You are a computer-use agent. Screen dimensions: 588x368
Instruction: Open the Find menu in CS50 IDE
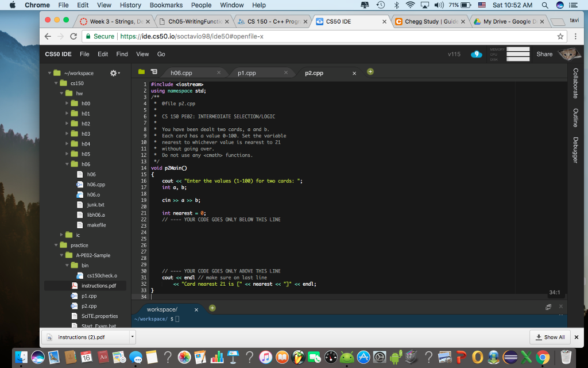[x=122, y=54]
